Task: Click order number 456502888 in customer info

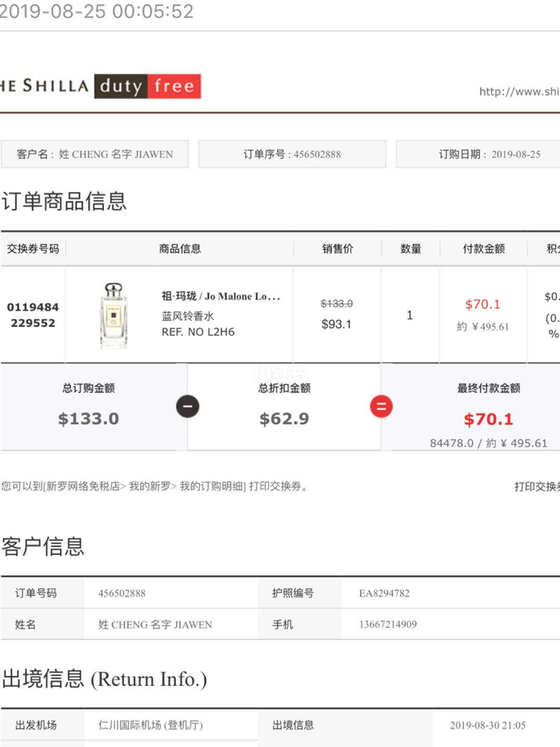Action: [x=122, y=593]
